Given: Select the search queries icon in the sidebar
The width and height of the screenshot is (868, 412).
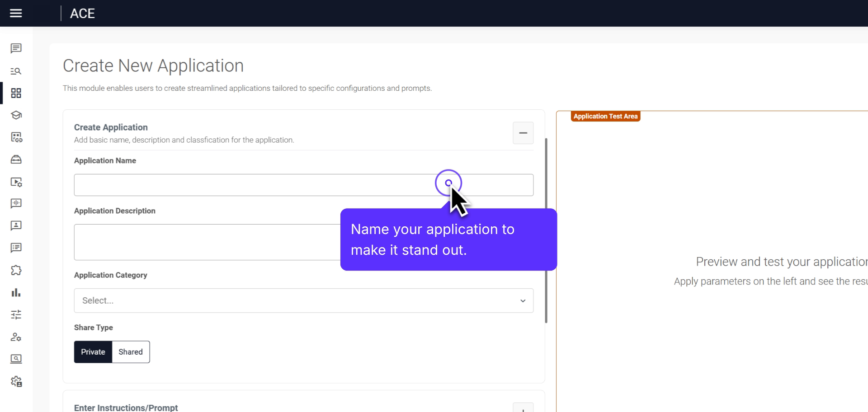Looking at the screenshot, I should point(16,71).
